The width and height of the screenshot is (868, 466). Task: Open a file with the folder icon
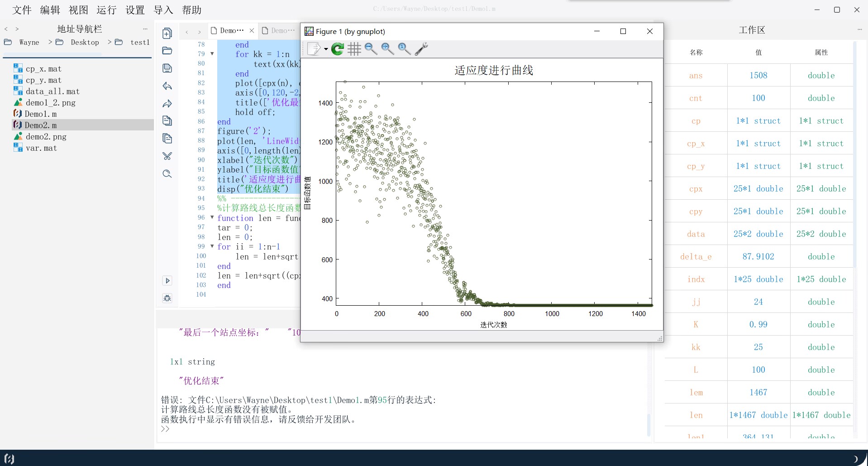click(x=167, y=50)
